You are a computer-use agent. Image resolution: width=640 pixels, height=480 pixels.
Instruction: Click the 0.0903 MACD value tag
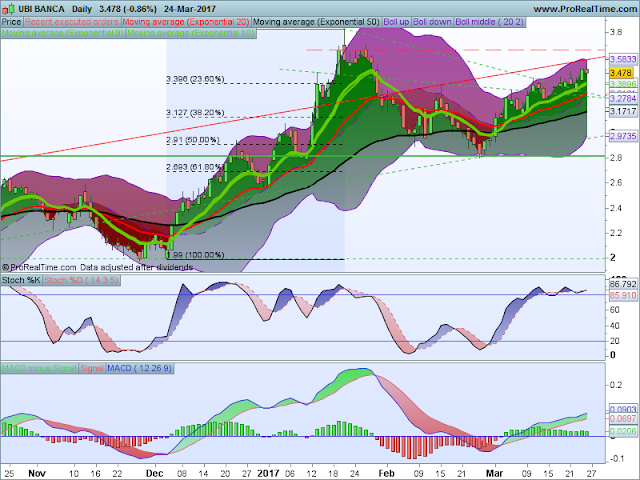[x=623, y=409]
